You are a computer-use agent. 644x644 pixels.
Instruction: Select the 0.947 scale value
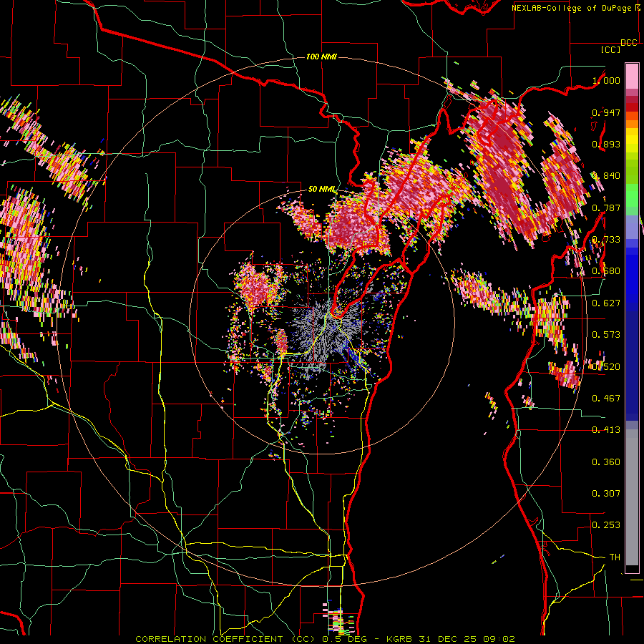(606, 112)
